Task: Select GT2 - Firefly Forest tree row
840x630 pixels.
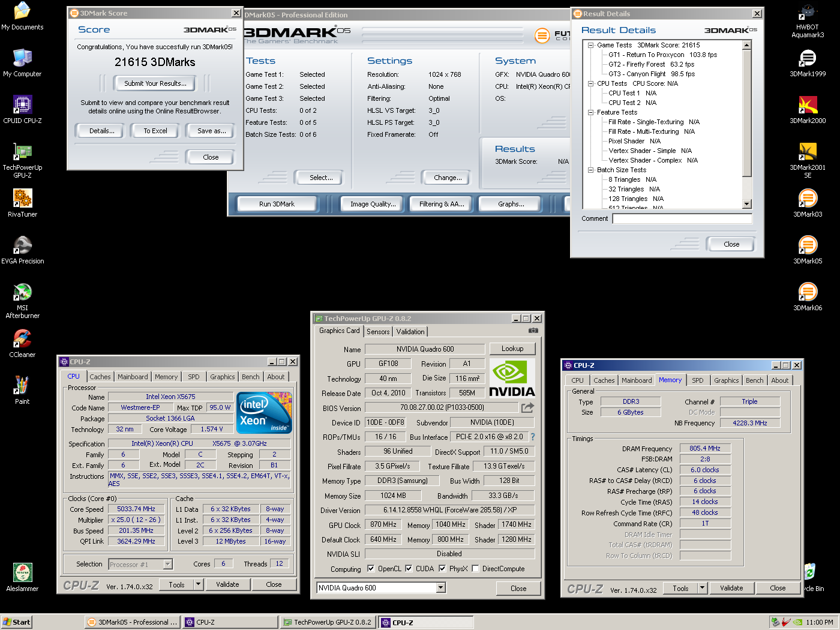Action: pos(651,64)
